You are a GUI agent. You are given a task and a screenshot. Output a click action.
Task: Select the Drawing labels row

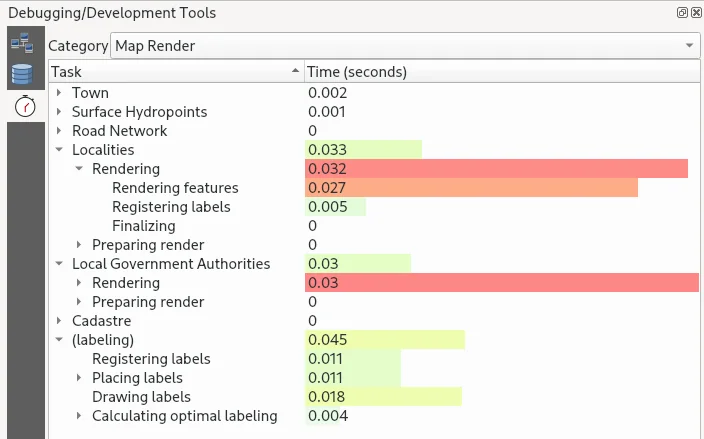tap(141, 397)
